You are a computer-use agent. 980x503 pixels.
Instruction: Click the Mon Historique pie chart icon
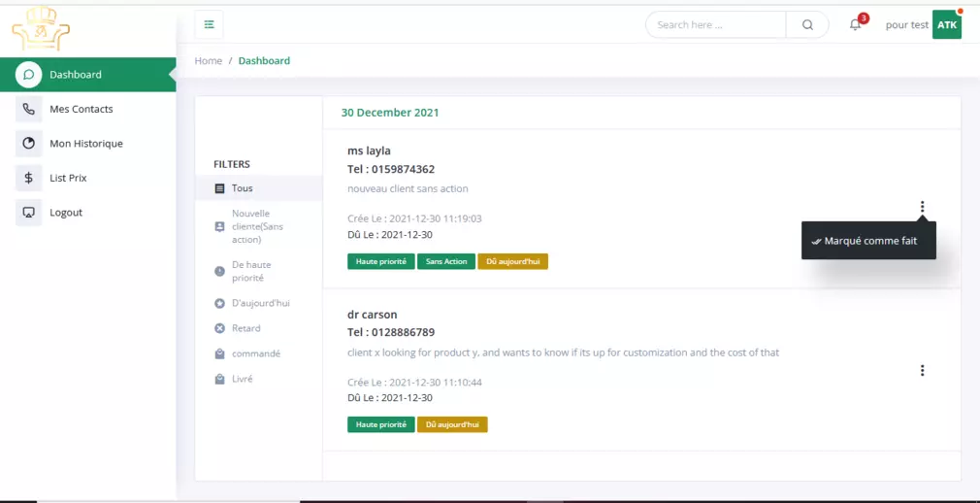[x=29, y=144]
